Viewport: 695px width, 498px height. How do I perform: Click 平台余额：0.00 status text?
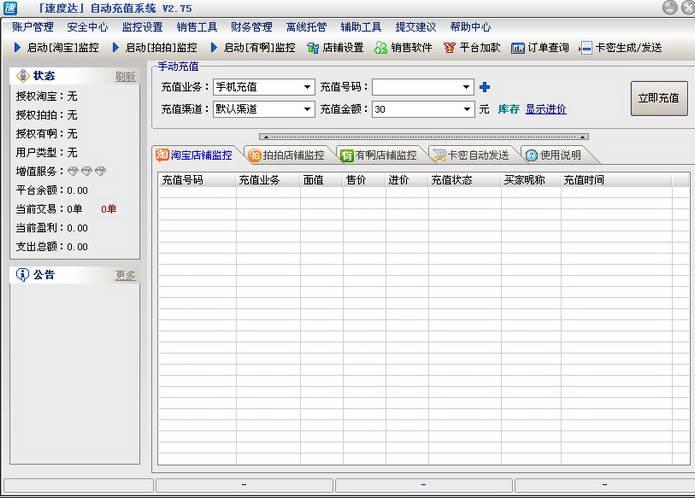pos(52,191)
